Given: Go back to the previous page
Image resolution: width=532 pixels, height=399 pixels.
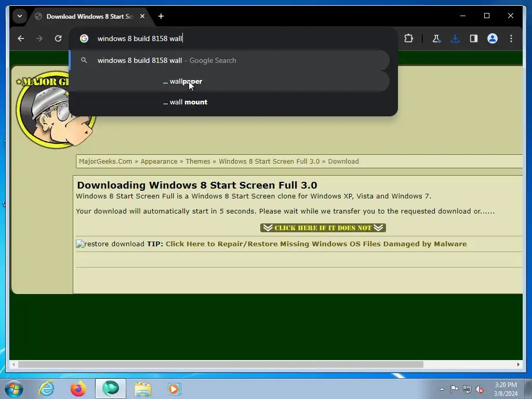Looking at the screenshot, I should pyautogui.click(x=21, y=38).
